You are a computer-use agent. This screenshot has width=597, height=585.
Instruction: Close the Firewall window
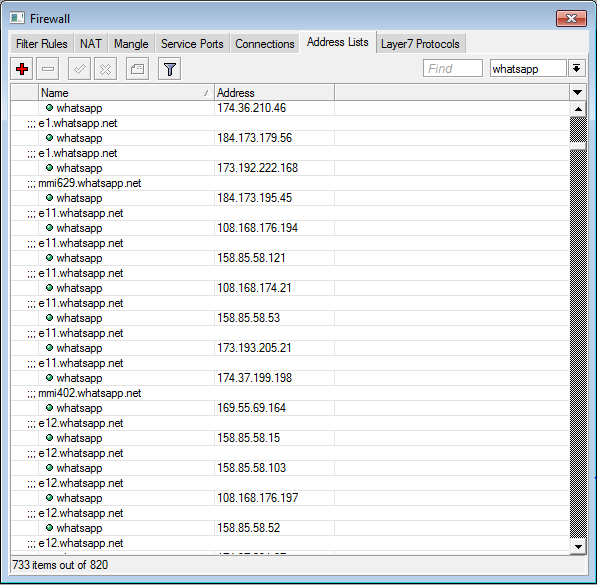[571, 18]
